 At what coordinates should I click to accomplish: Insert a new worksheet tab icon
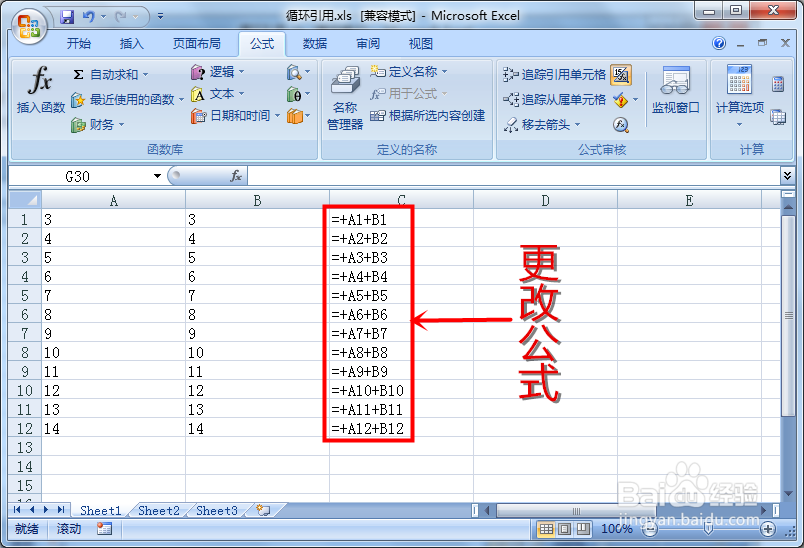click(264, 510)
